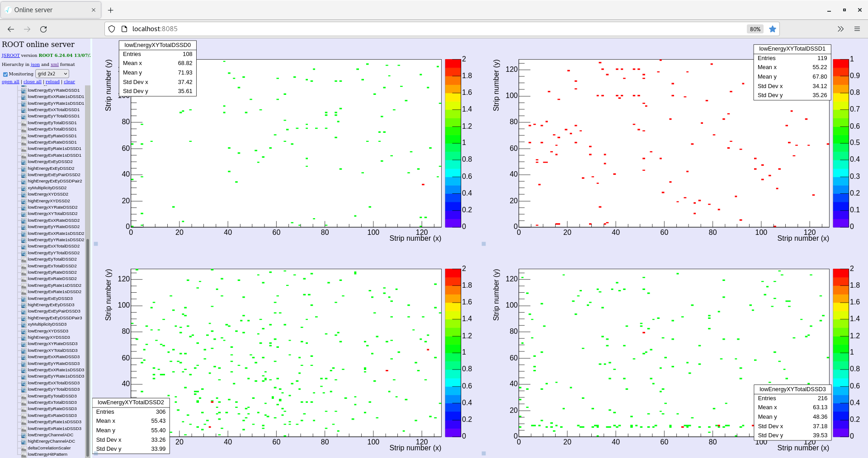The height and width of the screenshot is (458, 868).
Task: Select lowEnergyExXTotalDSSD1 in the tree
Action: coord(53,110)
